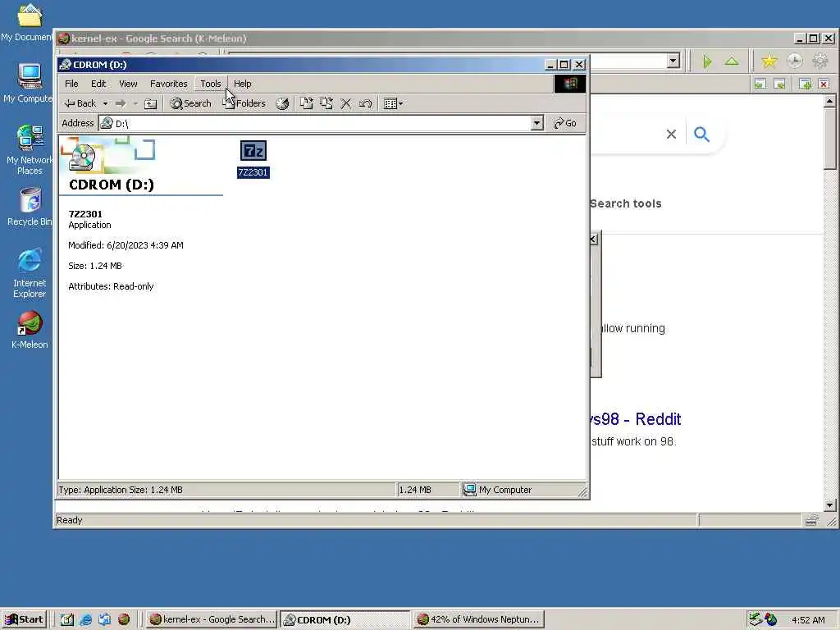Viewport: 840px width, 630px height.
Task: Expand the K-Meleon URL bar dropdown
Action: [673, 61]
